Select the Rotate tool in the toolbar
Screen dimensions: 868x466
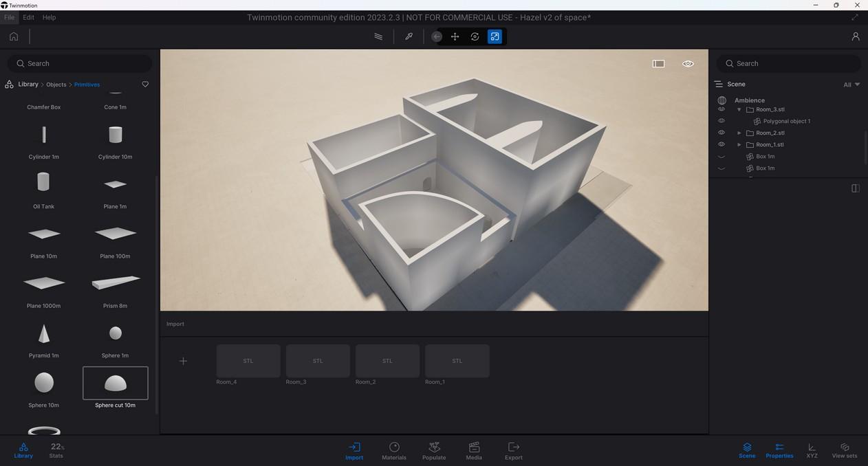(475, 36)
